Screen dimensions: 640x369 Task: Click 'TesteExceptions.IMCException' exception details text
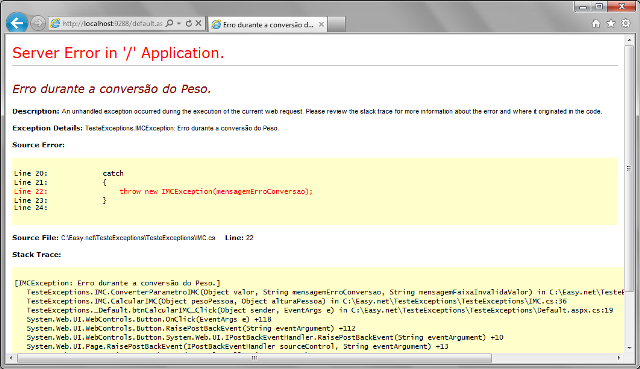tap(182, 129)
